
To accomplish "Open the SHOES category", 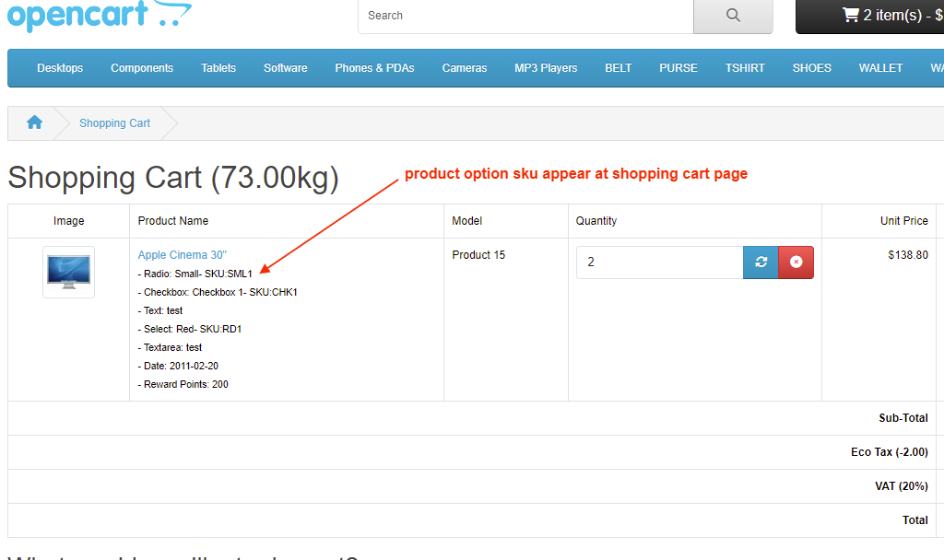I will 811,67.
